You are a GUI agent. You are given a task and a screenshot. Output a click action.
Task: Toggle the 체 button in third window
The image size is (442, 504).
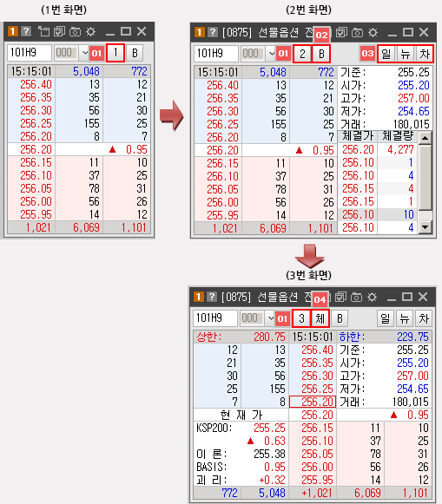coord(320,318)
